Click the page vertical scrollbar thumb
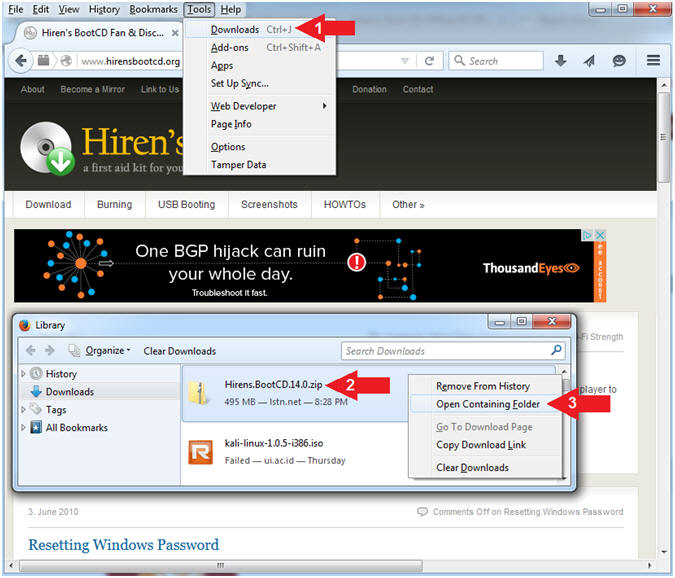This screenshot has height=578, width=675. [665, 138]
